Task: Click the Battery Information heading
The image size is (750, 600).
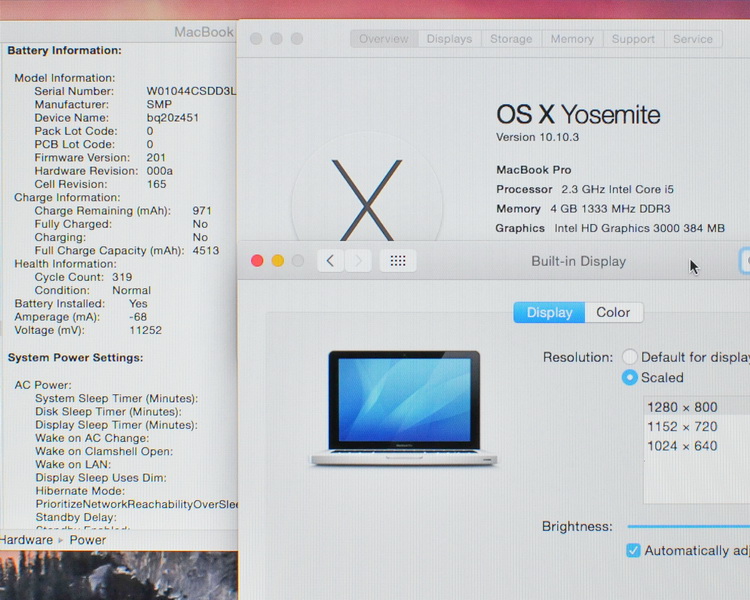Action: [x=64, y=50]
